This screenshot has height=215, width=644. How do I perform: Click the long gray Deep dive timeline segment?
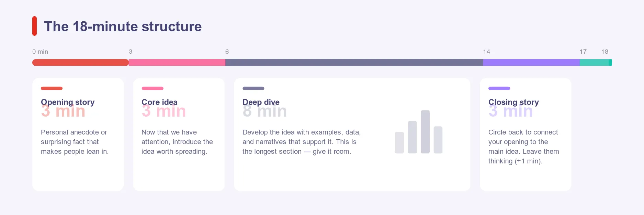[354, 63]
